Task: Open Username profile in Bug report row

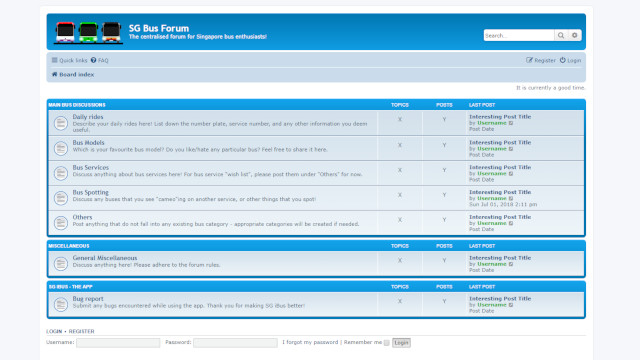Action: pyautogui.click(x=492, y=305)
